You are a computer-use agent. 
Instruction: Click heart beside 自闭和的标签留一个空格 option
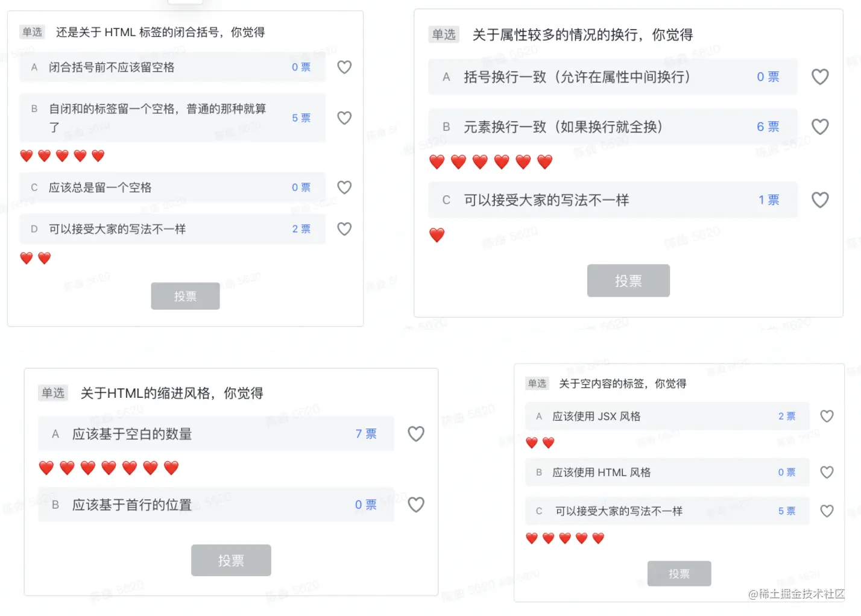tap(344, 118)
